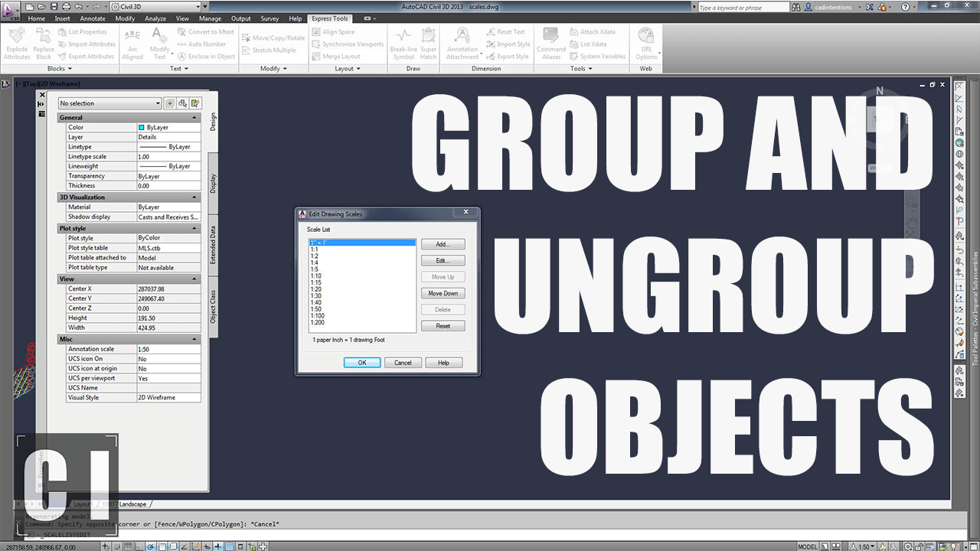Expand the Blocks ribbon panel

click(x=60, y=68)
